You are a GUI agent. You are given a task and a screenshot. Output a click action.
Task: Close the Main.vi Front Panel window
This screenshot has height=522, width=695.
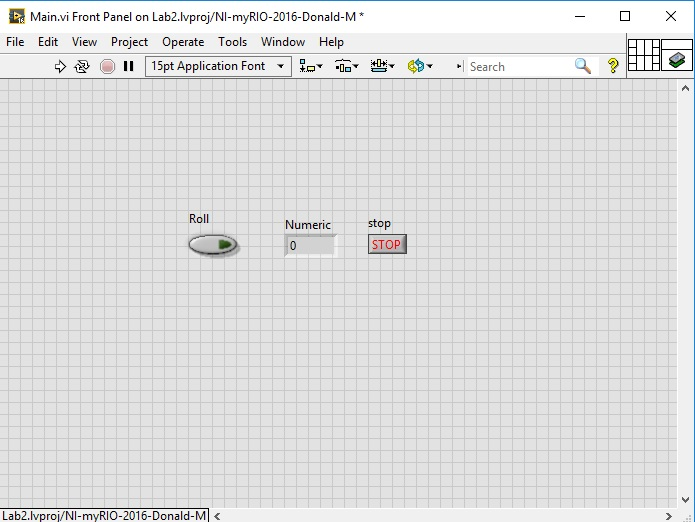[x=671, y=16]
